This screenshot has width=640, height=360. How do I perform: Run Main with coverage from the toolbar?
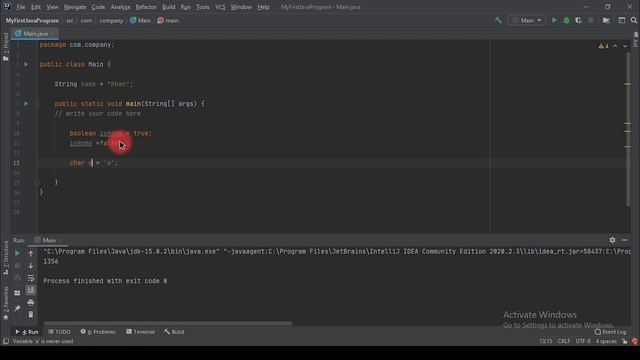(x=578, y=20)
